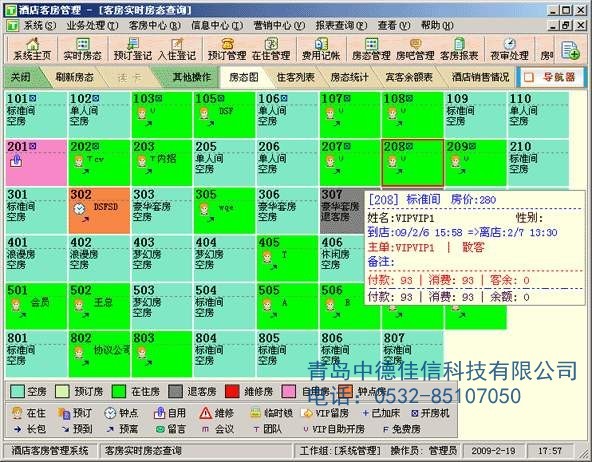Click guest icon in room 305
This screenshot has width=592, height=462.
click(x=204, y=209)
